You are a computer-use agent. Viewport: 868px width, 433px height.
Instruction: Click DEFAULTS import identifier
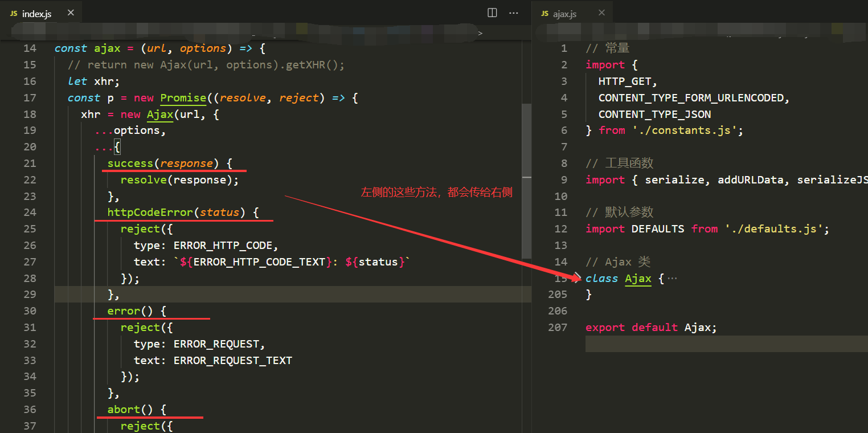pos(658,229)
